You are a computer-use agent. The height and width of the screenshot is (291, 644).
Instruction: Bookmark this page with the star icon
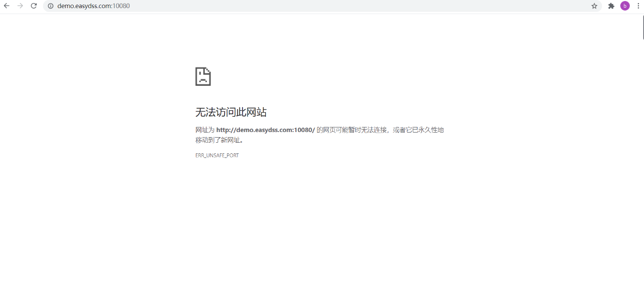[x=594, y=6]
